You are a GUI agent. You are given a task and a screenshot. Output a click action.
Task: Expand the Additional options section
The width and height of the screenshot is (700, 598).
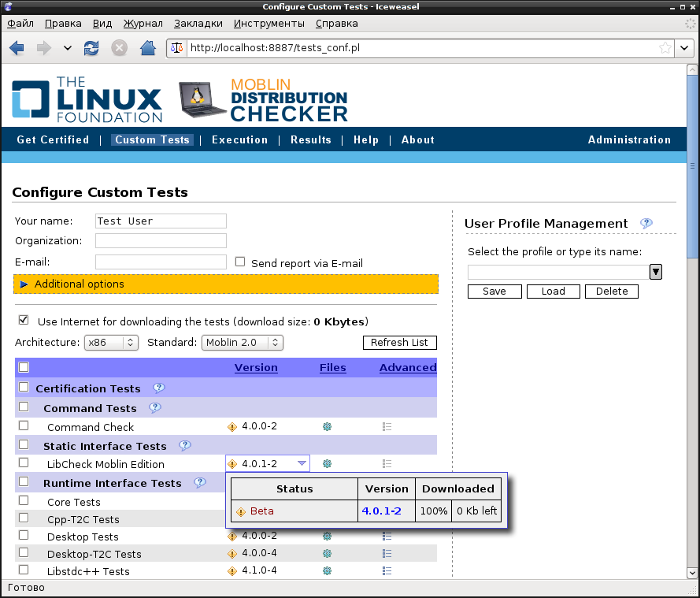(226, 284)
